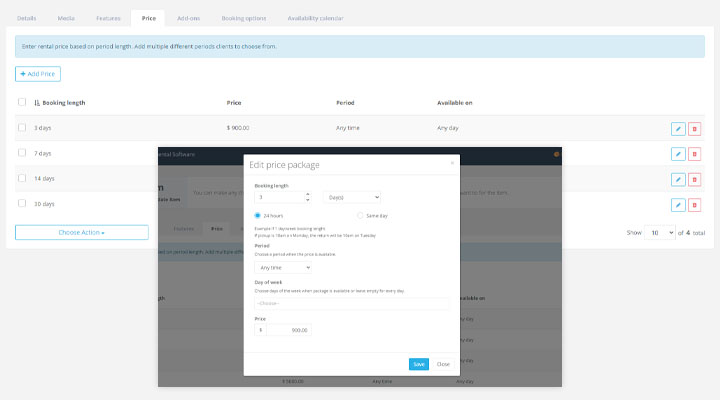This screenshot has height=400, width=720.
Task: Open the Availability calendar tab
Action: (x=315, y=18)
